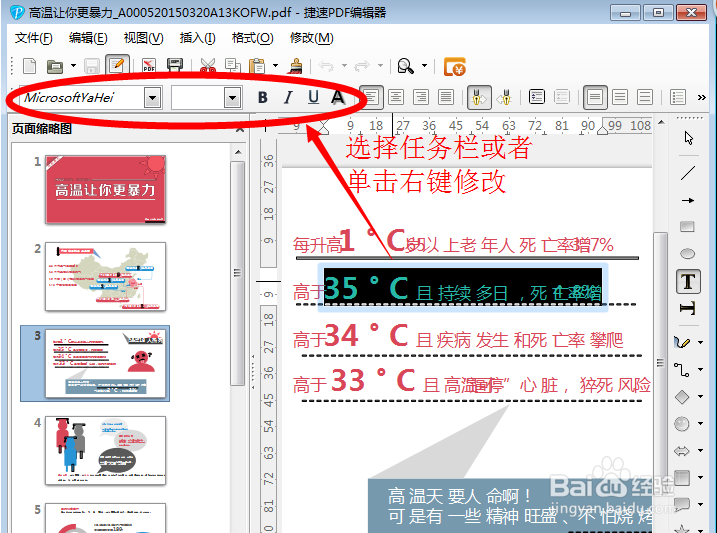Toggle Bold formatting
717x533 pixels.
[x=262, y=97]
